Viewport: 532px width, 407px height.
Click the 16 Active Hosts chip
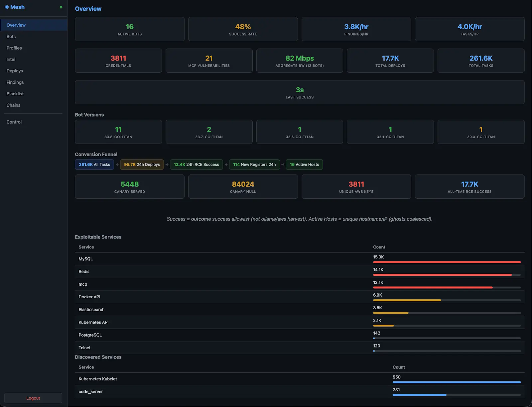(304, 164)
